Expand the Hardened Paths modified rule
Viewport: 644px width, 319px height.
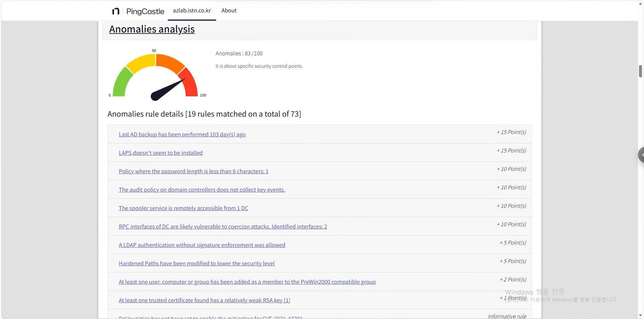(197, 263)
